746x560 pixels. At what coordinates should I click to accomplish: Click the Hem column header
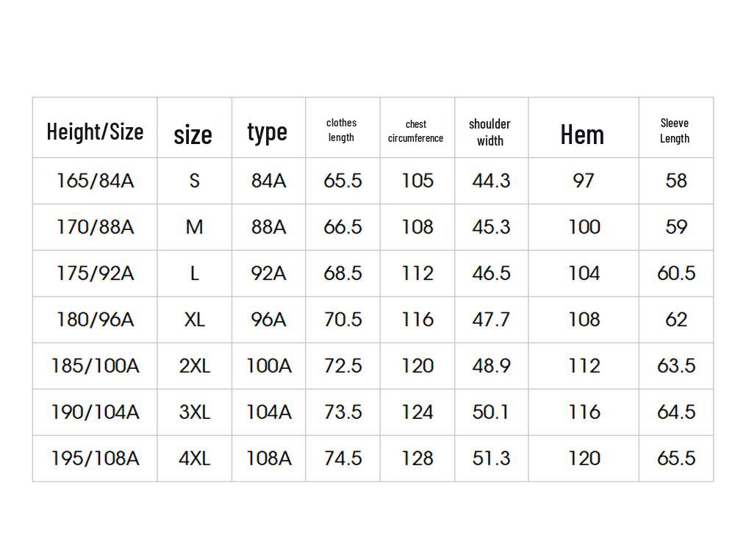(x=582, y=134)
